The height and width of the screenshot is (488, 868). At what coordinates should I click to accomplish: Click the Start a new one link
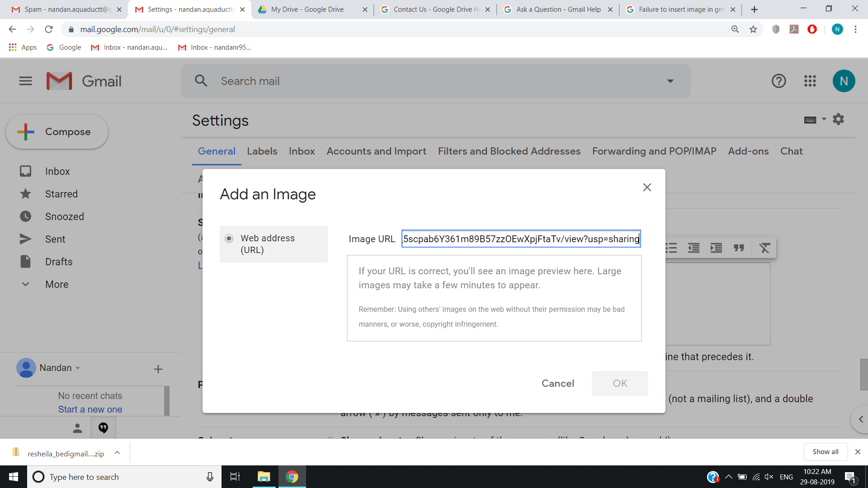(90, 409)
